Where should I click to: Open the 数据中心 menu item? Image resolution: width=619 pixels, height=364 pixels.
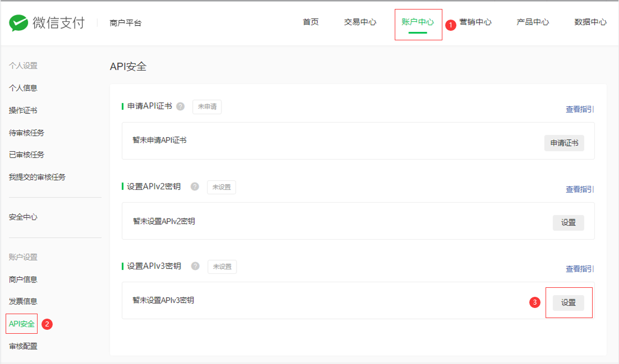[590, 22]
